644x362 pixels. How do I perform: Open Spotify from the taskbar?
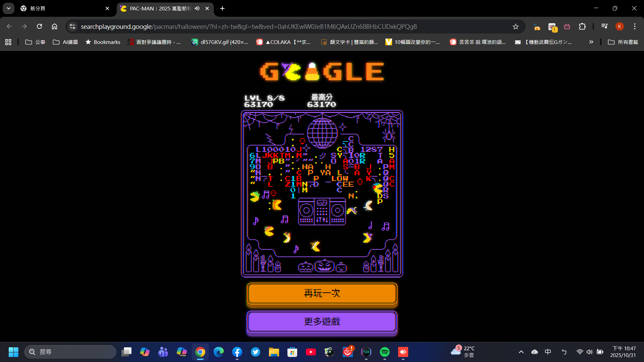384,352
